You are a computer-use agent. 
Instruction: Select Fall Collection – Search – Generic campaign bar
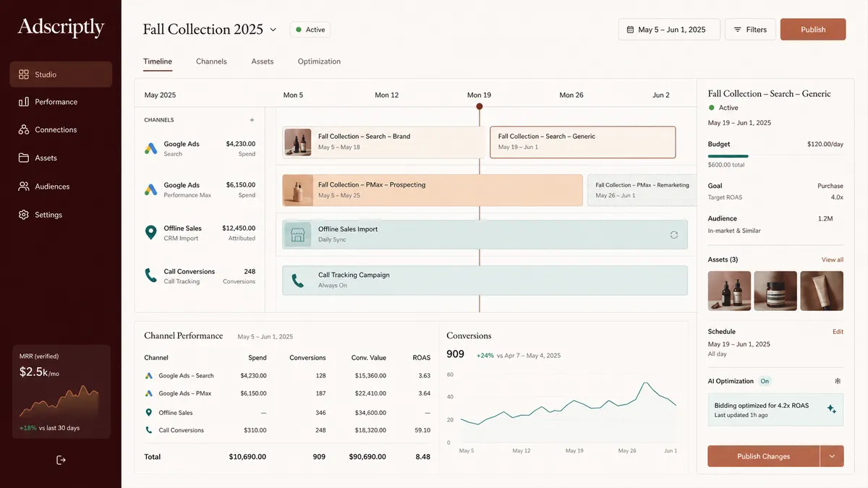pos(582,142)
